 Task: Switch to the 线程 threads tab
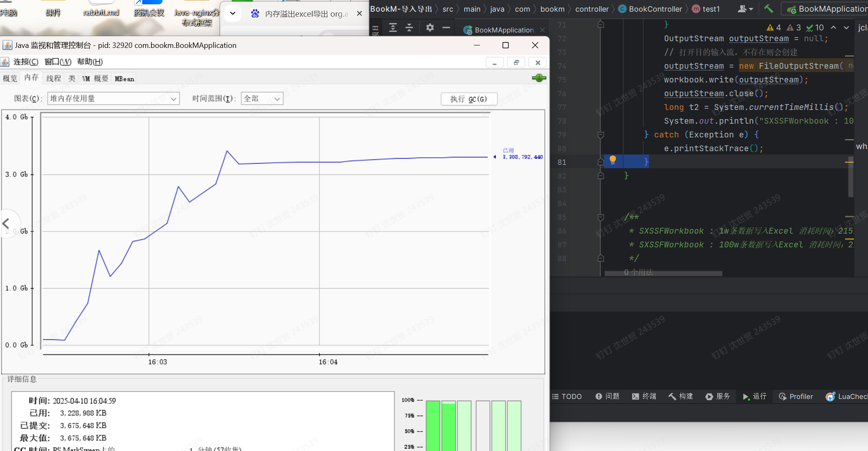[53, 78]
